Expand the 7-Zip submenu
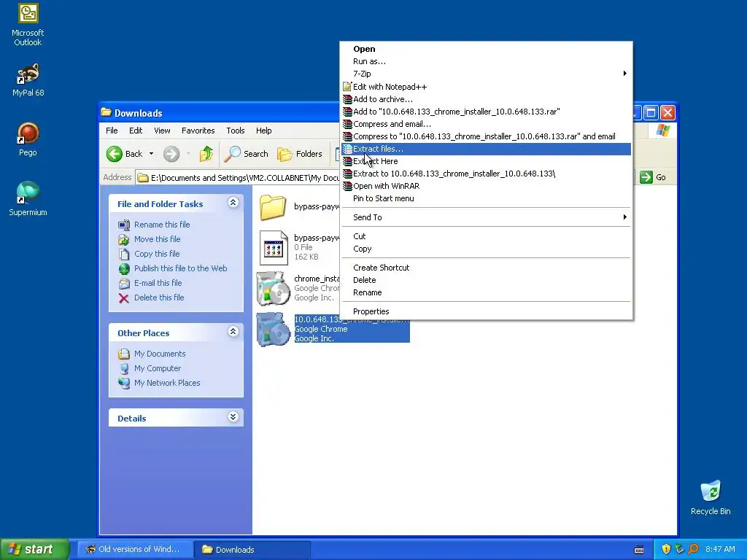The width and height of the screenshot is (747, 560). tap(487, 74)
